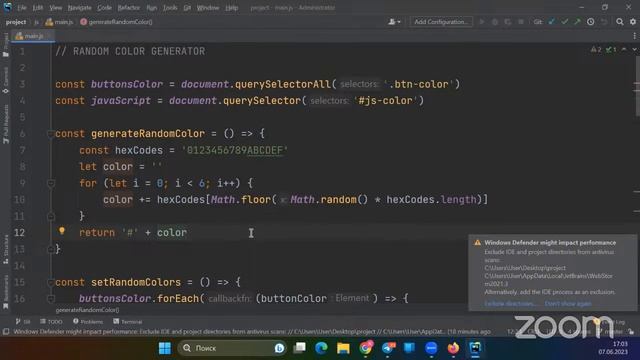Viewport: 640px width, 360px height.
Task: Click the project breadcrumb in navigation bar
Action: [x=16, y=22]
